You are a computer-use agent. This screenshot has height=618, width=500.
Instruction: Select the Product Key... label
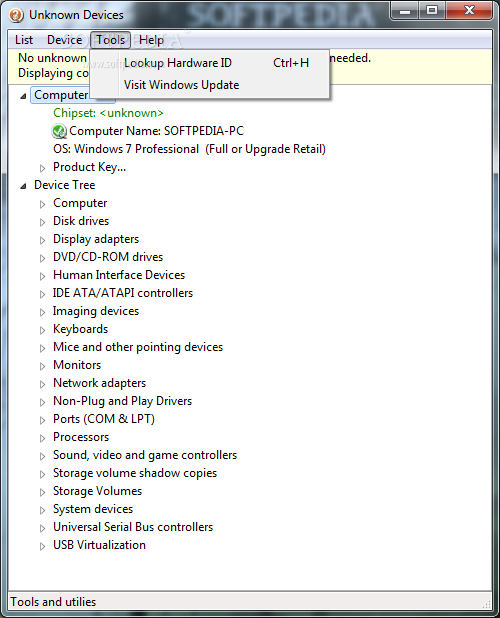coord(89,167)
